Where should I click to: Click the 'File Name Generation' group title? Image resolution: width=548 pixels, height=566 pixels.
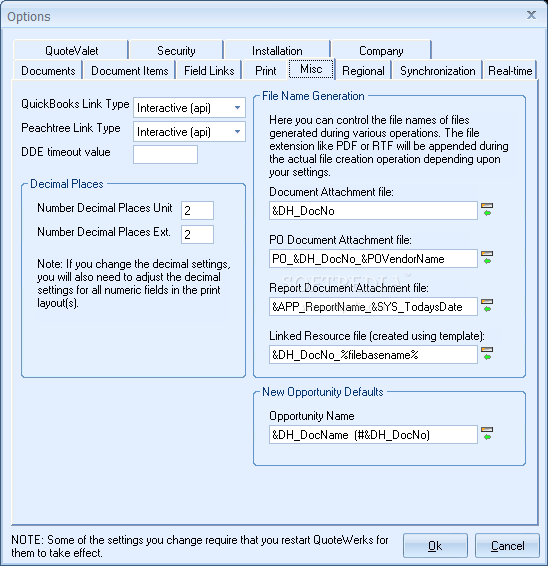click(x=313, y=96)
